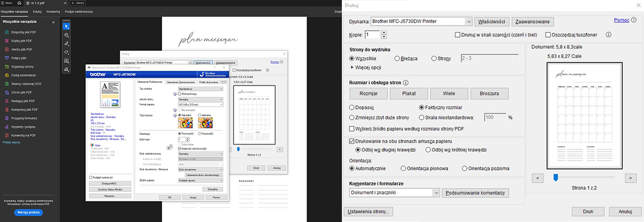Open the Menu in the top-left corner

[8, 3]
